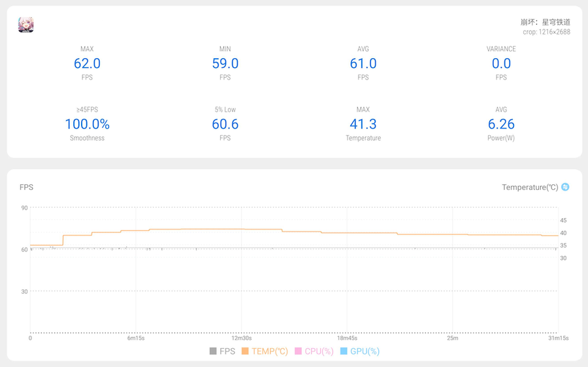The height and width of the screenshot is (367, 588).
Task: Click the AVG Power(W) value 6.26
Action: point(501,124)
